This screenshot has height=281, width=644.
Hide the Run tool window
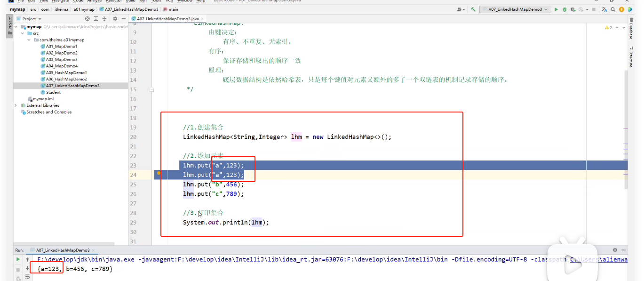623,250
